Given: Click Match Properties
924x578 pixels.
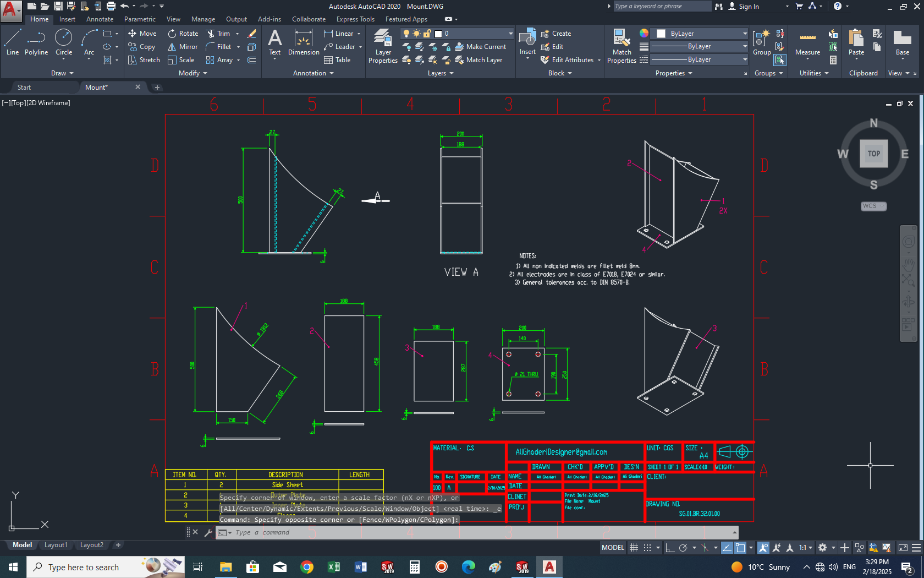Looking at the screenshot, I should coord(621,46).
